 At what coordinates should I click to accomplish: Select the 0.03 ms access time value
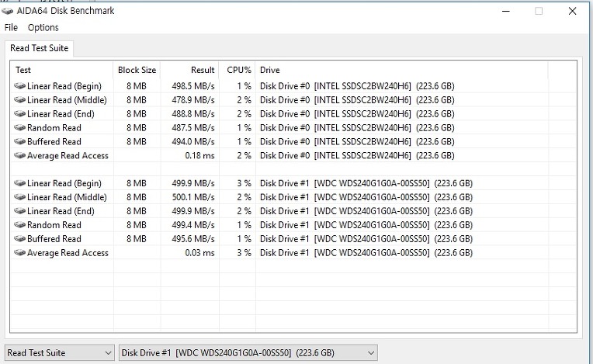pos(199,253)
